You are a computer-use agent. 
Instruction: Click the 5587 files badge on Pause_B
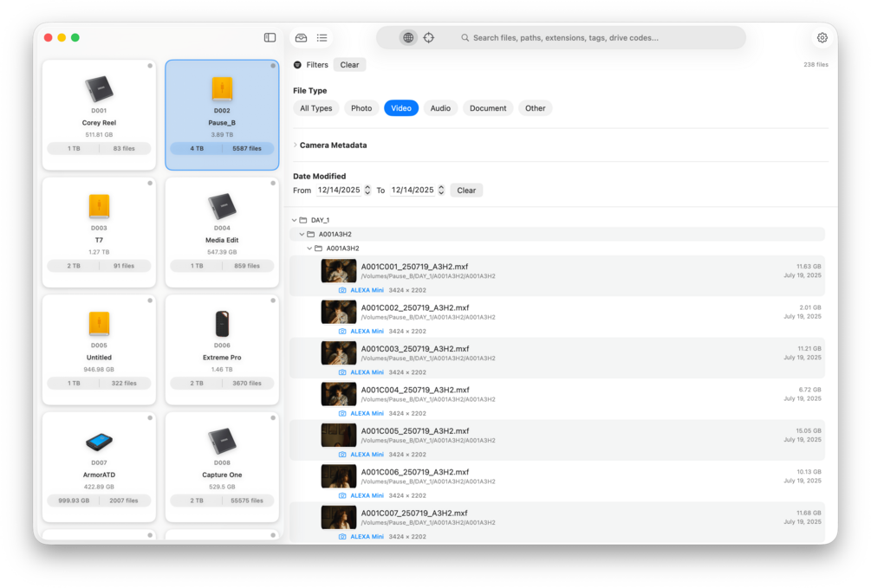pyautogui.click(x=247, y=149)
